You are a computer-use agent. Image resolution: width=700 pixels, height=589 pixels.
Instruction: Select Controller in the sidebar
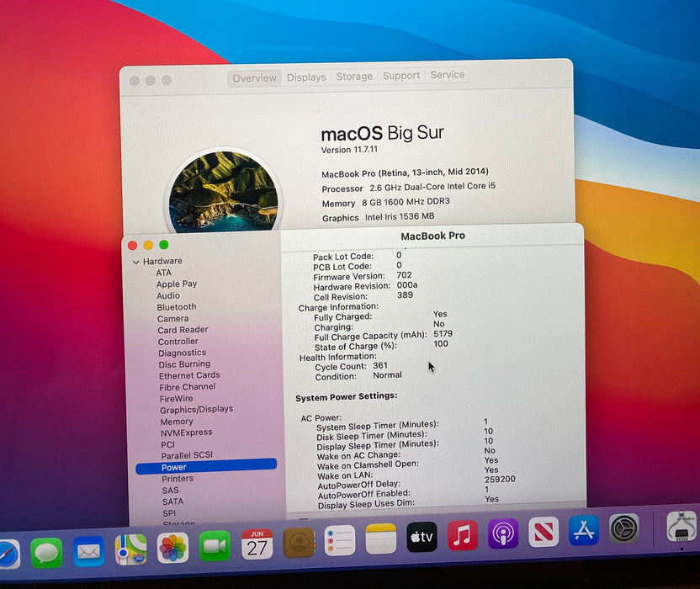(x=178, y=341)
